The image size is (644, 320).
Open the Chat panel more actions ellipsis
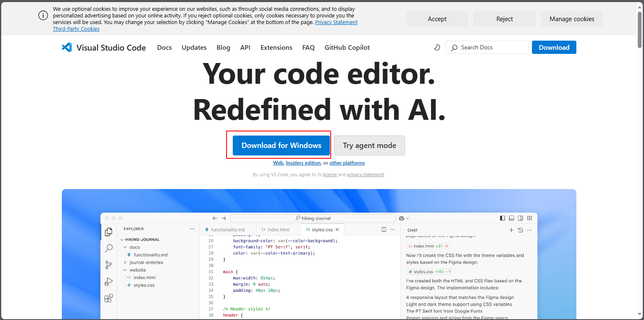click(529, 230)
